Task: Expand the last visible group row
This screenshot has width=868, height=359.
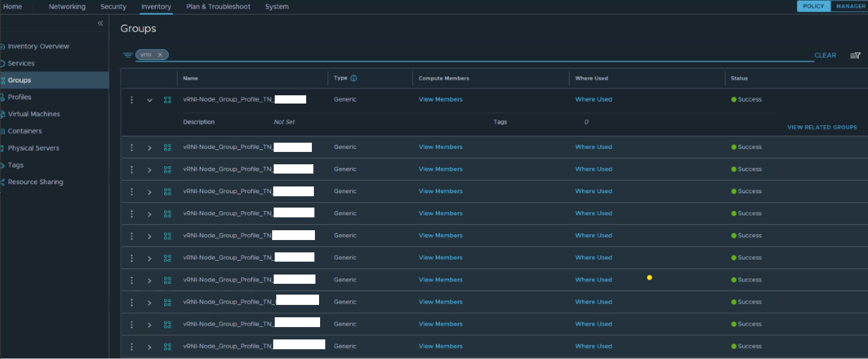Action: pyautogui.click(x=149, y=347)
